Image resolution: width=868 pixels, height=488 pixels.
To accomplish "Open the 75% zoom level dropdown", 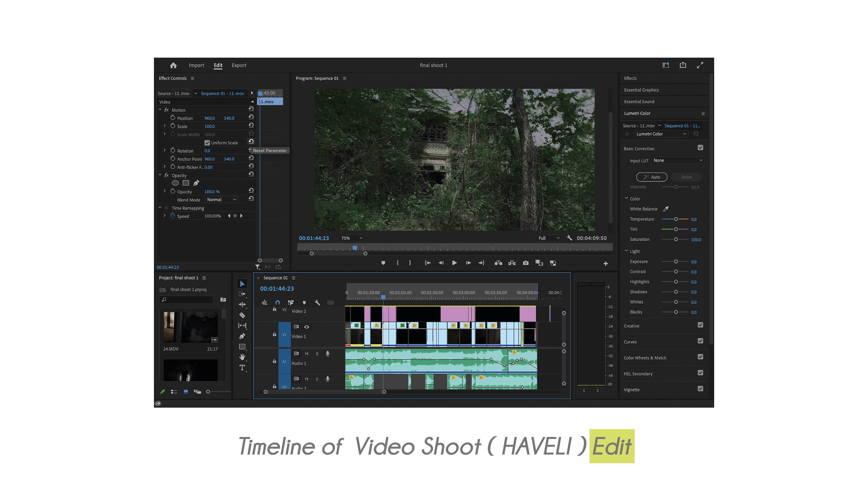I will (352, 238).
